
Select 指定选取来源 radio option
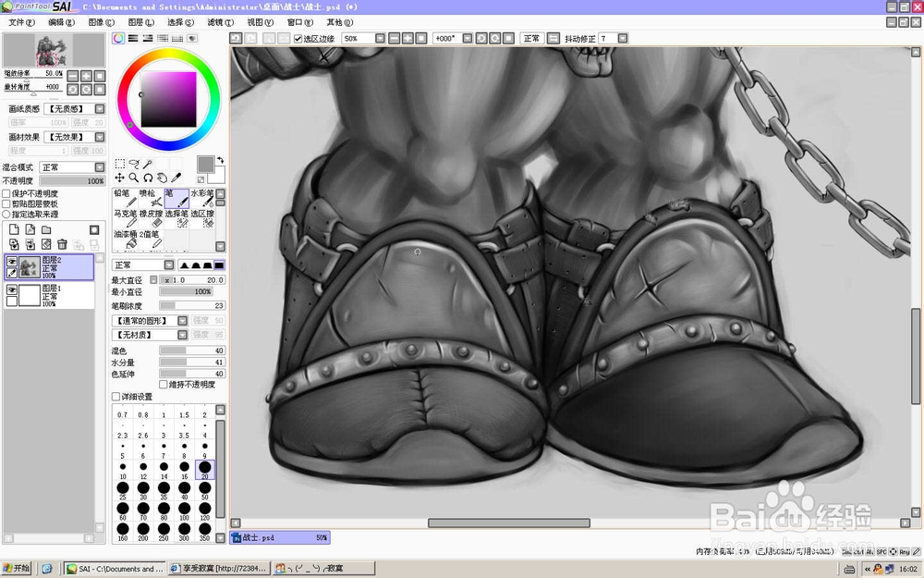(x=6, y=215)
